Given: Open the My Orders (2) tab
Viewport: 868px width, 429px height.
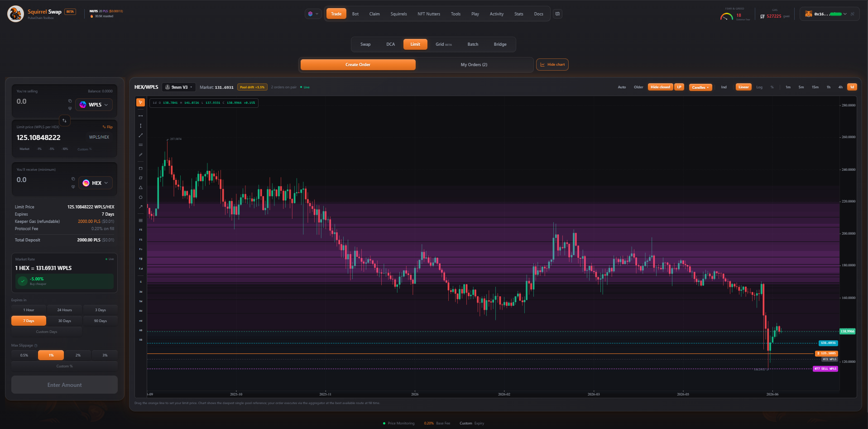Looking at the screenshot, I should click(x=474, y=65).
